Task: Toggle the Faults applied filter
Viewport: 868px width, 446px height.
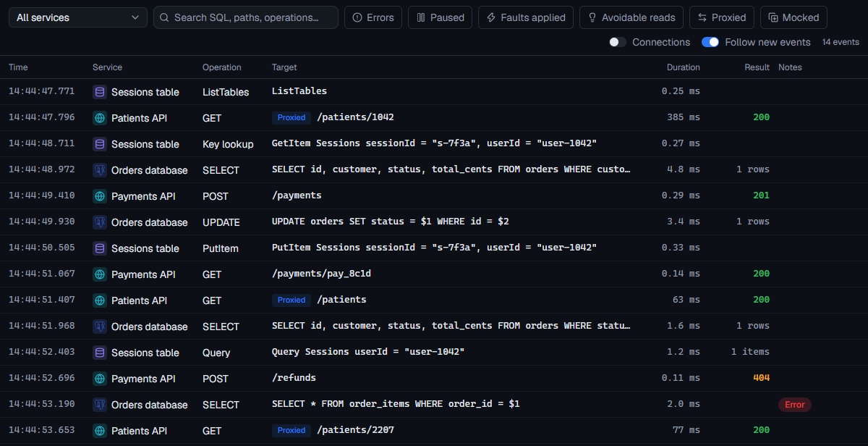Action: 526,17
